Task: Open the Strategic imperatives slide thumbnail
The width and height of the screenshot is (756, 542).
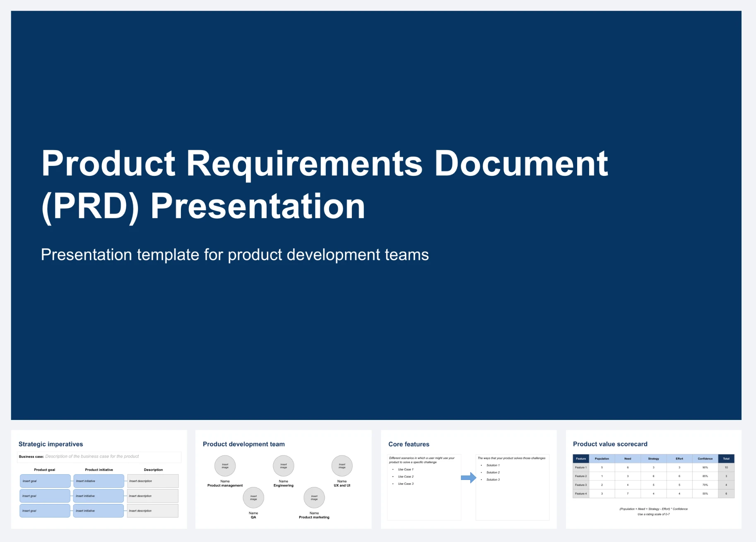Action: 99,479
